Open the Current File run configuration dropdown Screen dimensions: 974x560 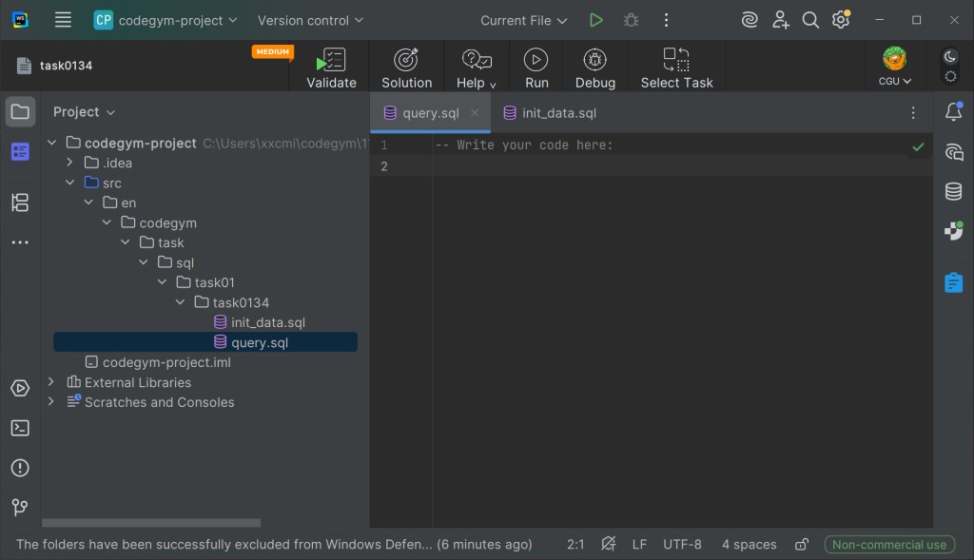click(x=523, y=20)
